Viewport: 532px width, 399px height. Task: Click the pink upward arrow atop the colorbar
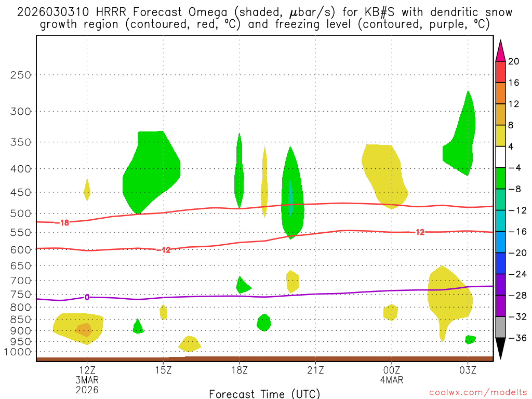click(500, 51)
